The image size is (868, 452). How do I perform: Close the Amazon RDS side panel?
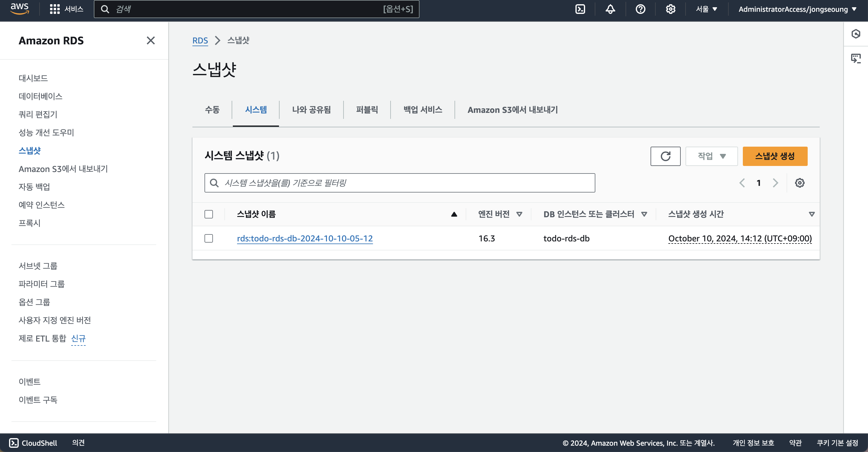150,40
